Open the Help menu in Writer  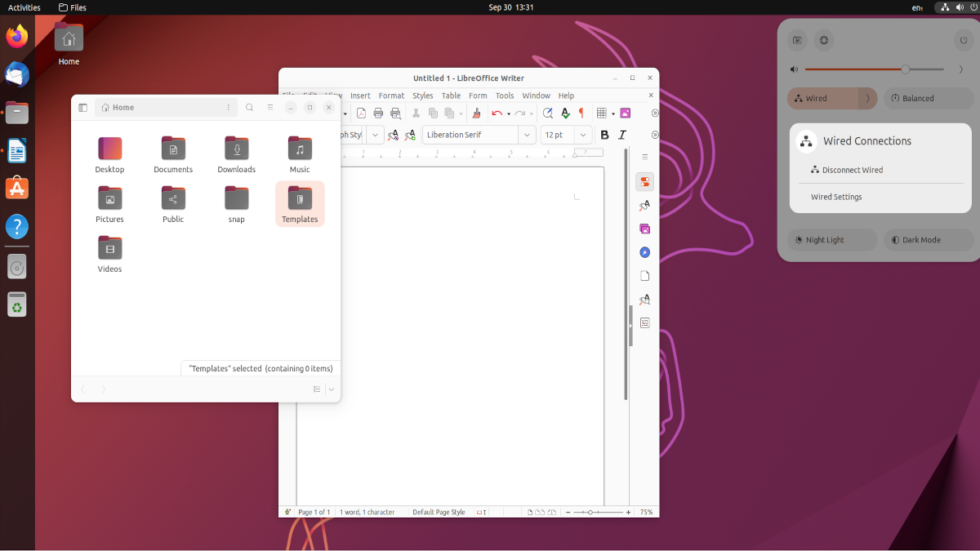coord(566,96)
